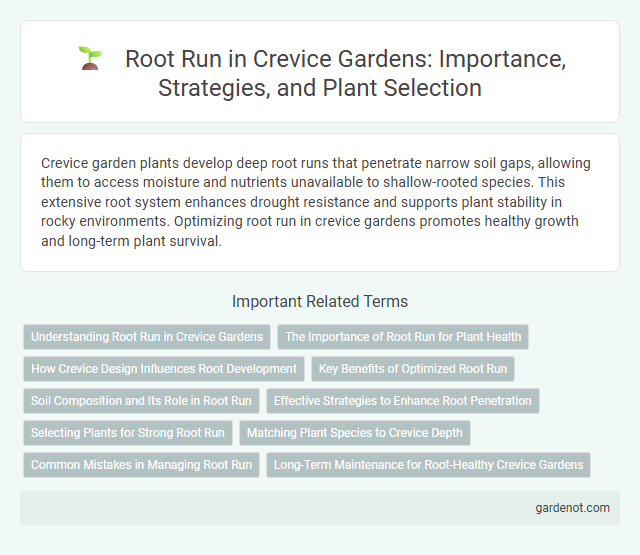Open 'Soil Composition and Its Role in Root Run'

point(141,401)
